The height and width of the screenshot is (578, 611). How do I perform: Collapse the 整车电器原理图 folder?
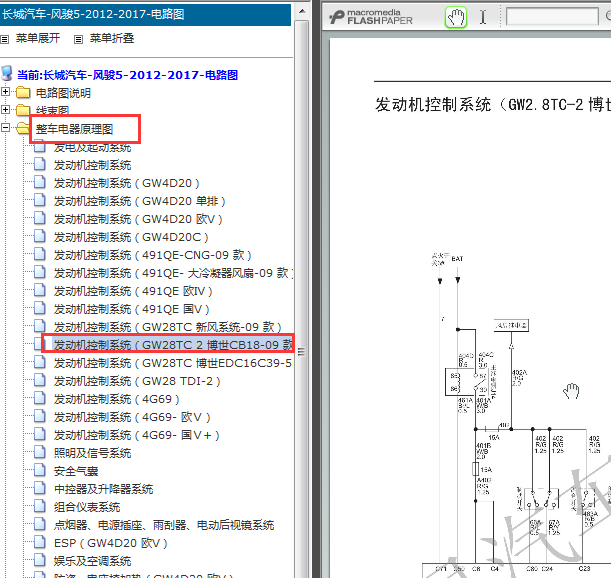[x=5, y=127]
